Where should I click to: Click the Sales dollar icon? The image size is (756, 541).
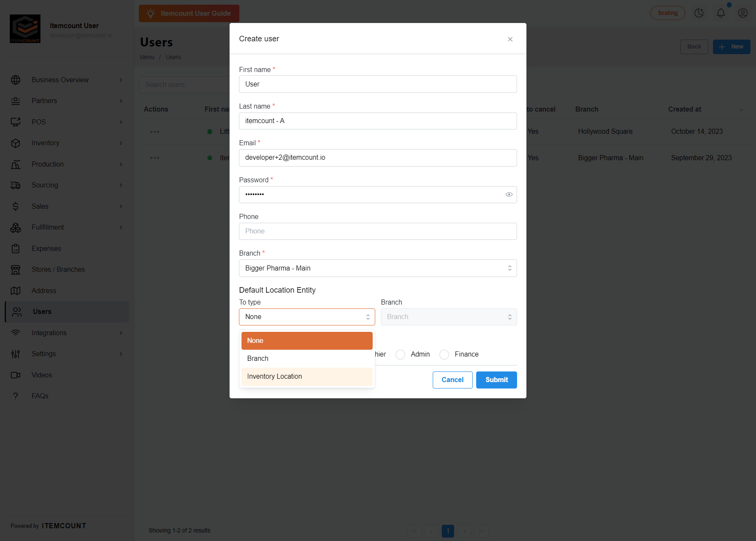[16, 207]
